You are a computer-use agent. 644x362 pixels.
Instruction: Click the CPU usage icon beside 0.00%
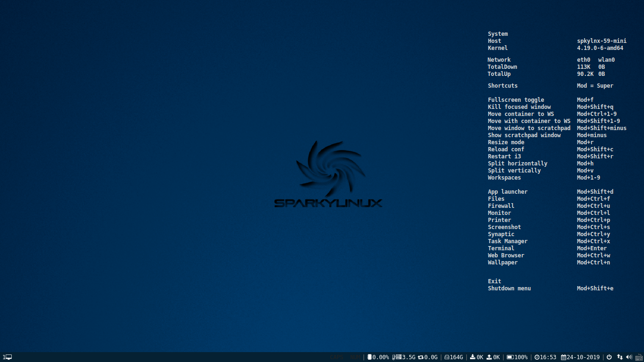pyautogui.click(x=370, y=357)
